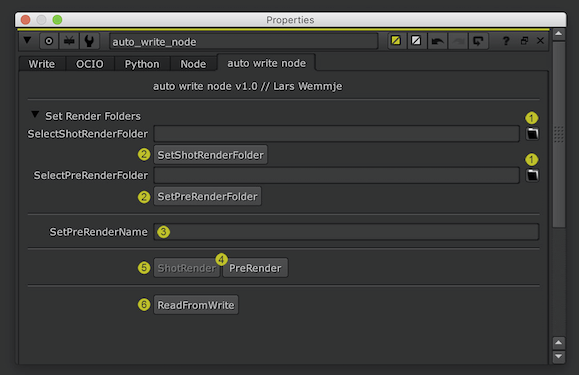
Task: Click the redo arrow icon
Action: (x=458, y=41)
